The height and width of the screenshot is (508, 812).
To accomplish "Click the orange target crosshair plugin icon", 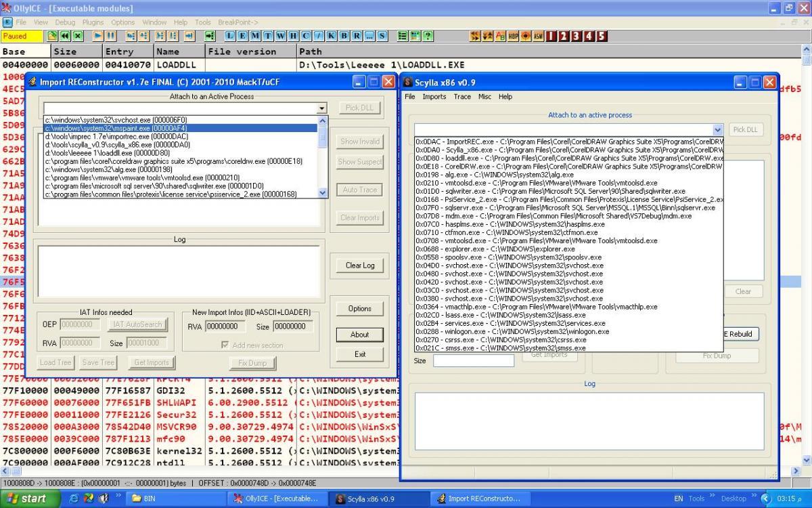I will [526, 36].
